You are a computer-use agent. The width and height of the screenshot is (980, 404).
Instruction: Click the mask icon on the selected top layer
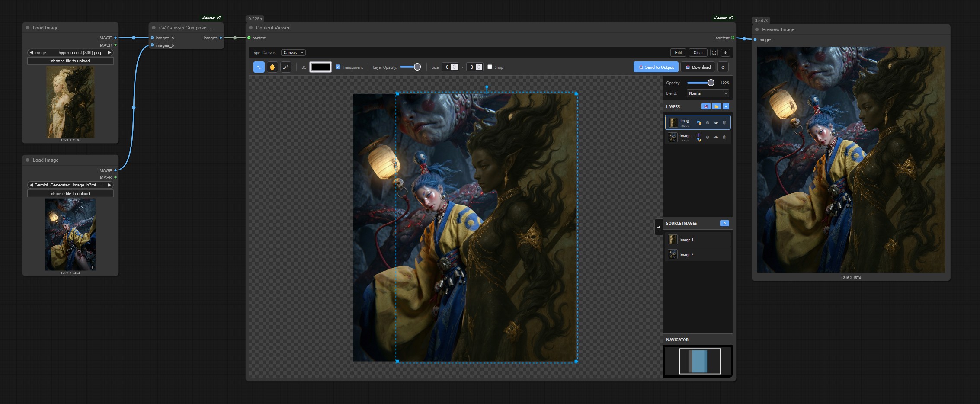point(699,123)
